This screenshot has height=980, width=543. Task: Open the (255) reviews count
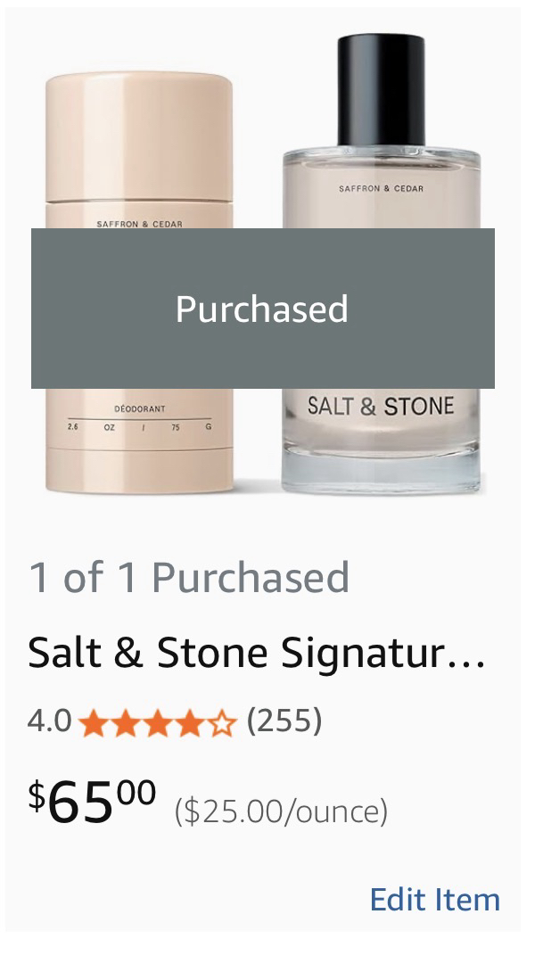click(284, 720)
